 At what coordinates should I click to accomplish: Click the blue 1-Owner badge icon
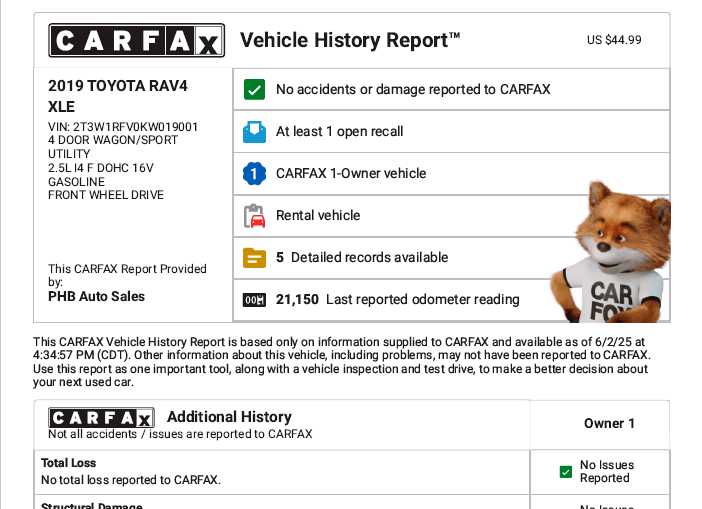(255, 174)
